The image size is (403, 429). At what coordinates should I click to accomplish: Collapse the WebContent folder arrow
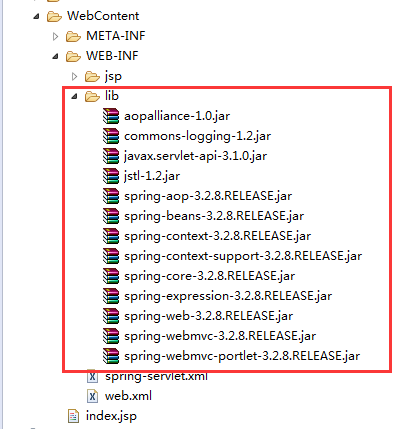coord(36,16)
